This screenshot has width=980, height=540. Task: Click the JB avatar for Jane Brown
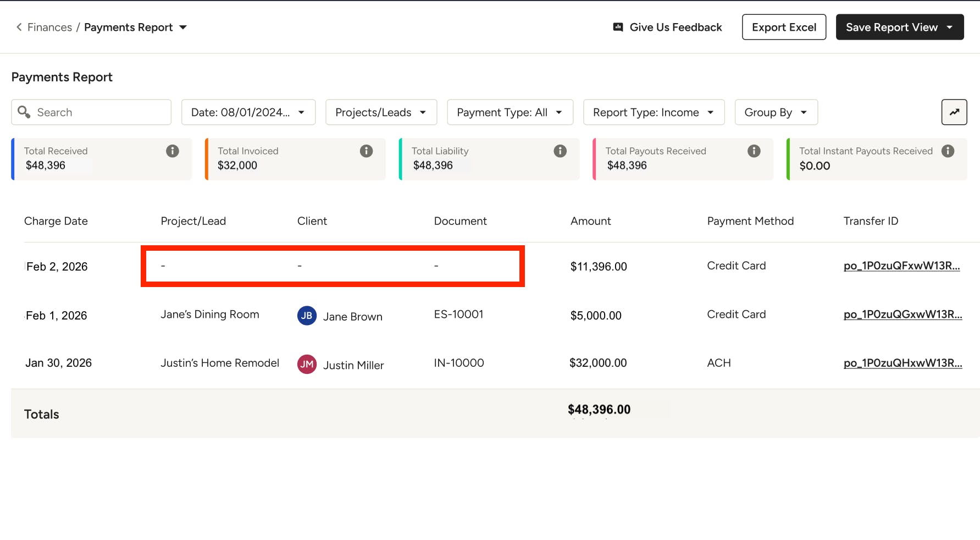pyautogui.click(x=307, y=316)
